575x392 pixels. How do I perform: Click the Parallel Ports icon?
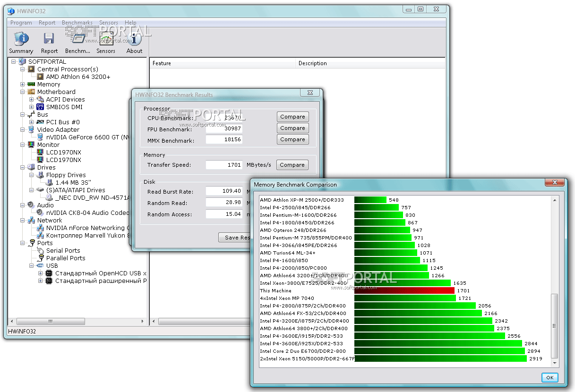point(40,258)
